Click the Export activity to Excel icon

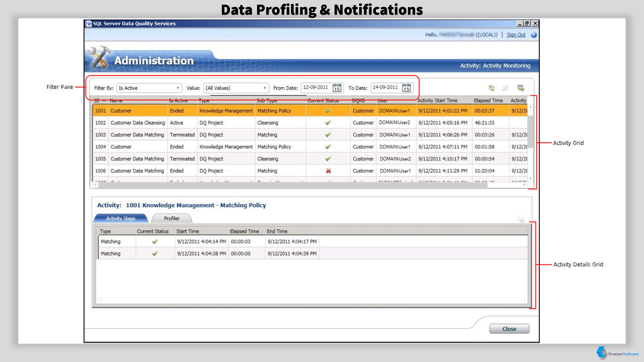coord(521,88)
